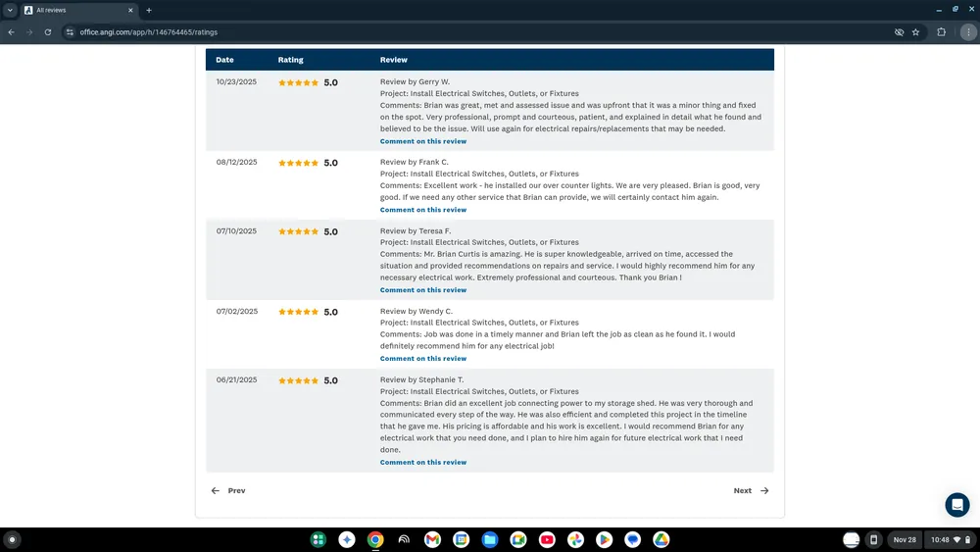This screenshot has width=980, height=552.
Task: Open Play Store from the shelf
Action: click(605, 539)
